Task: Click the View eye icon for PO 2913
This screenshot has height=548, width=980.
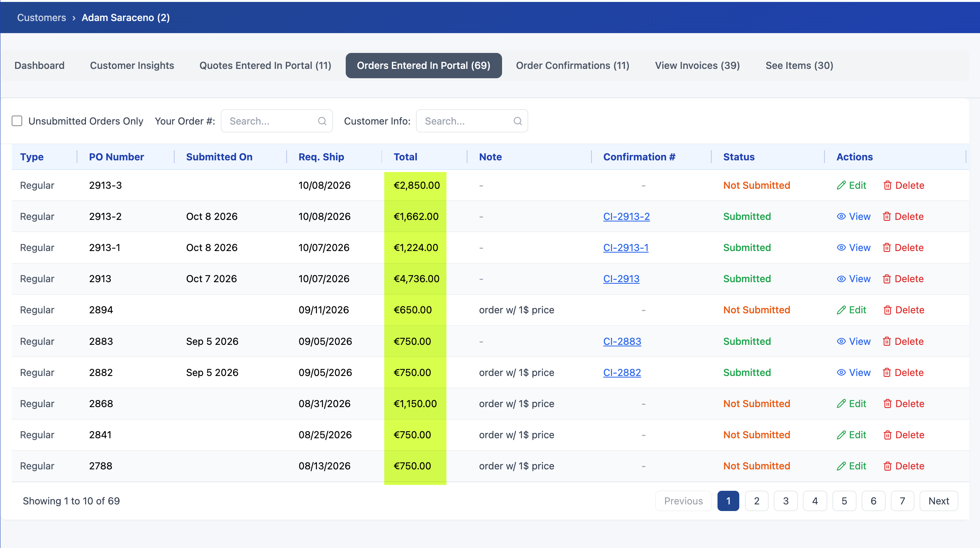Action: coord(841,279)
